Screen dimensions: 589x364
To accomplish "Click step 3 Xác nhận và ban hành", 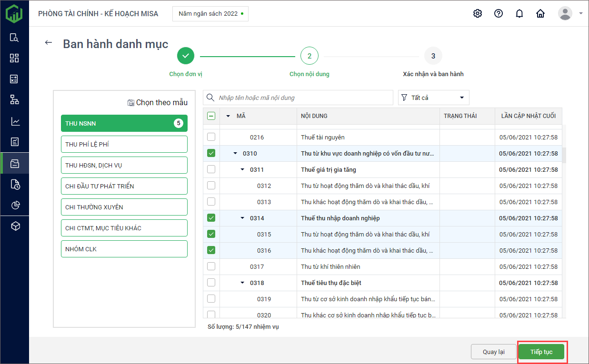I will coord(433,56).
